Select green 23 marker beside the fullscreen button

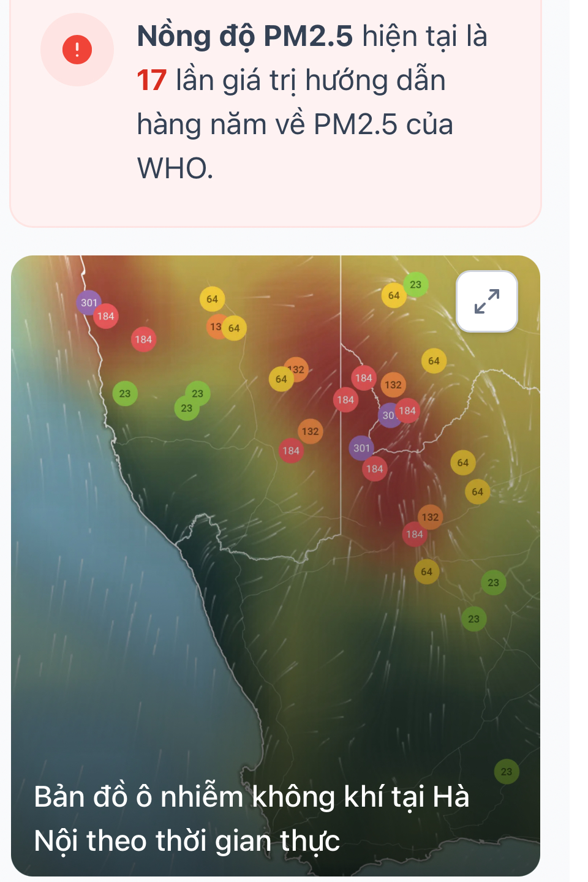click(x=416, y=284)
